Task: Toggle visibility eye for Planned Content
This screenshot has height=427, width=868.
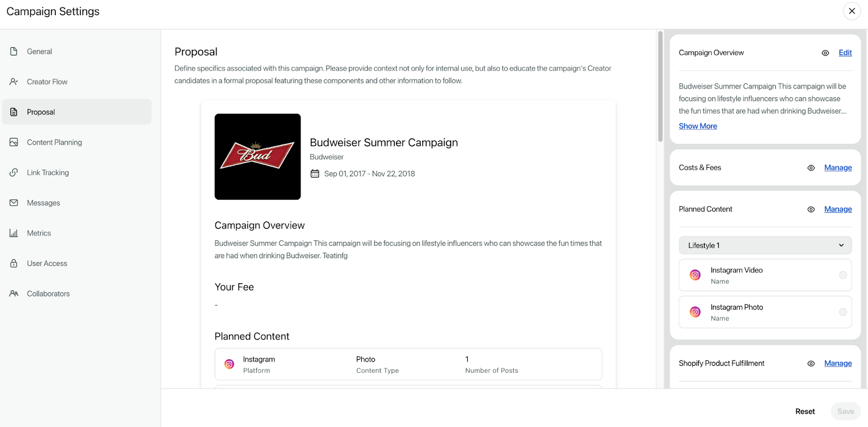Action: coord(811,209)
